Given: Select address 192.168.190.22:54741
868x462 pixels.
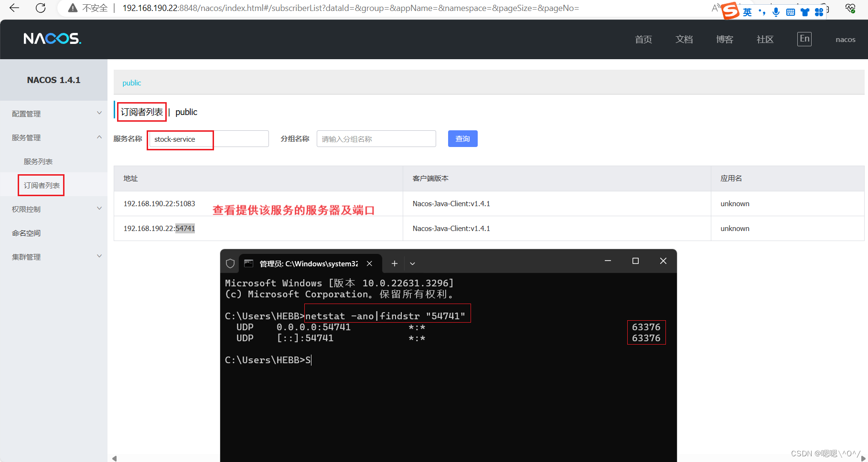Looking at the screenshot, I should tap(159, 229).
